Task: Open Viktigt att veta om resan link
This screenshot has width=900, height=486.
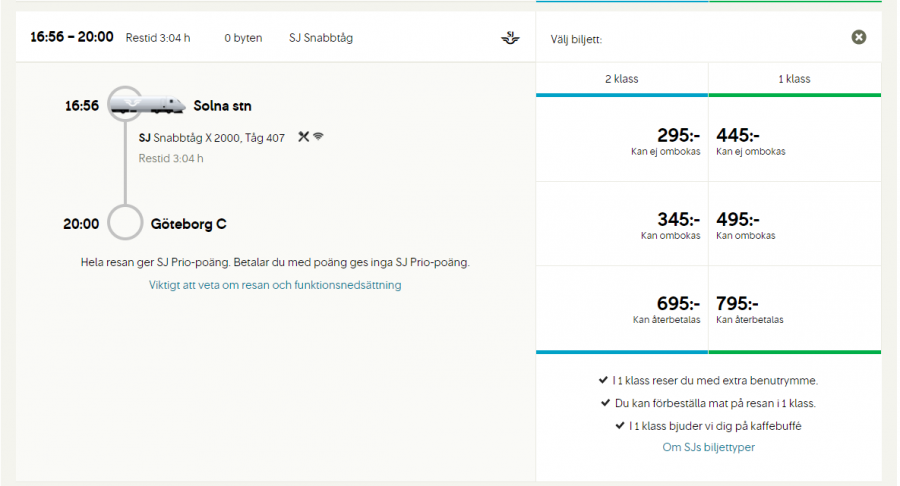Action: [275, 285]
